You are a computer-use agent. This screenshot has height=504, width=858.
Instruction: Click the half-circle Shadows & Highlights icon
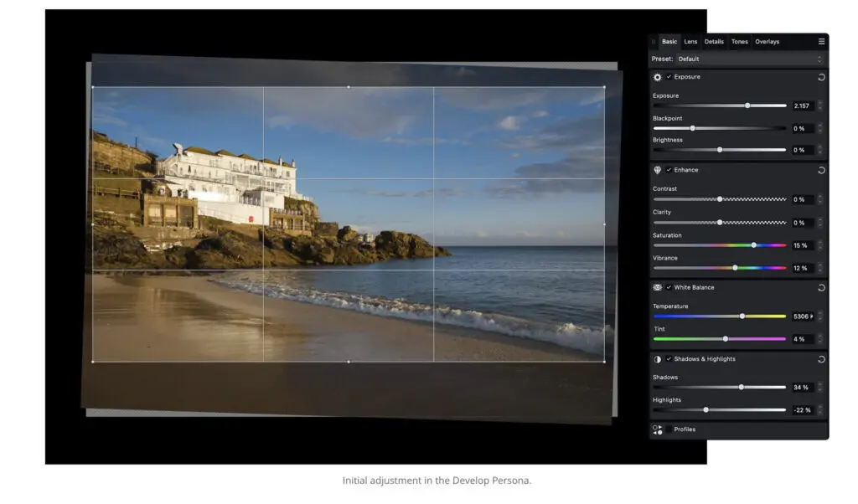click(658, 359)
